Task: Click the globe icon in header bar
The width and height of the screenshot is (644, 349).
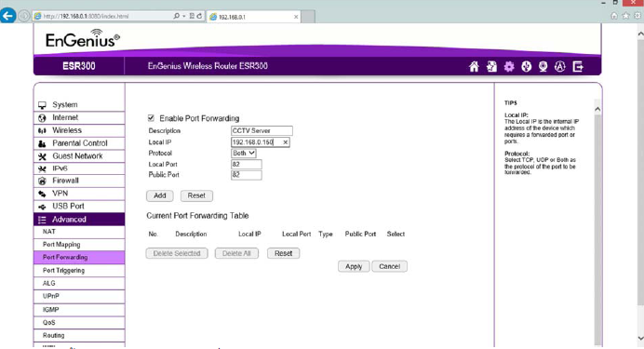Action: click(x=526, y=66)
